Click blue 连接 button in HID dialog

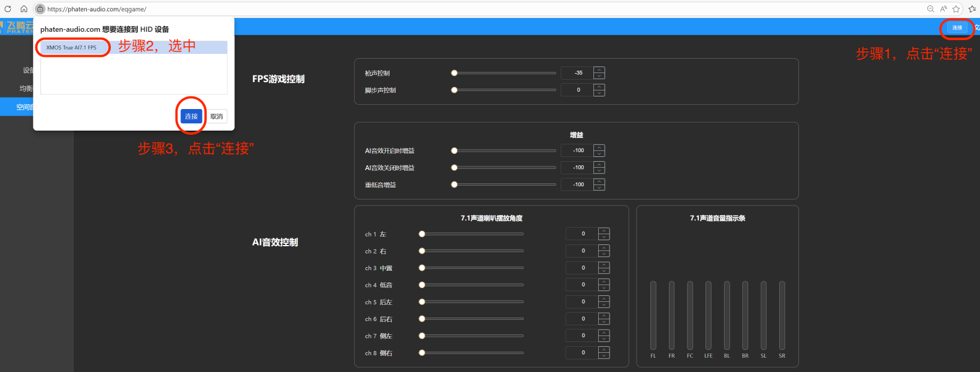coord(191,116)
